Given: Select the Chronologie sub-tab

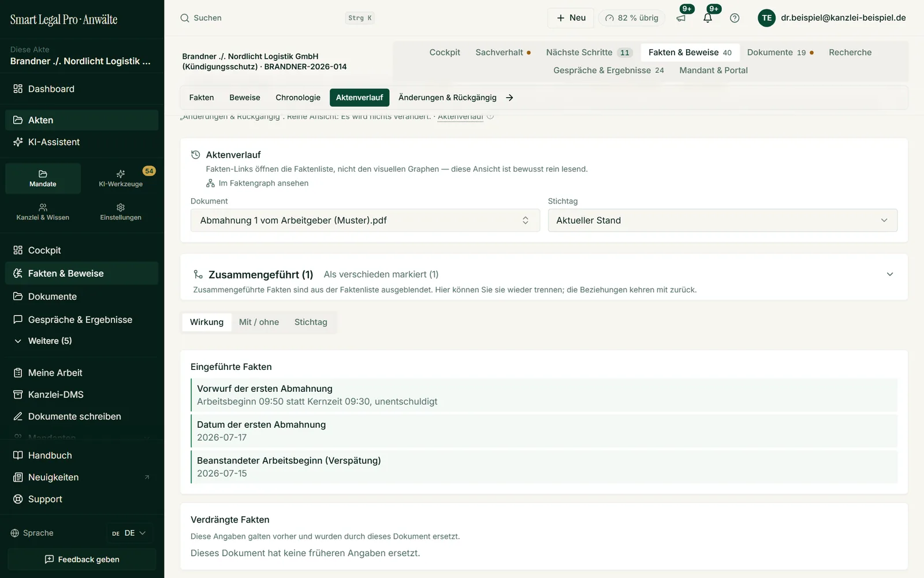Looking at the screenshot, I should point(298,98).
